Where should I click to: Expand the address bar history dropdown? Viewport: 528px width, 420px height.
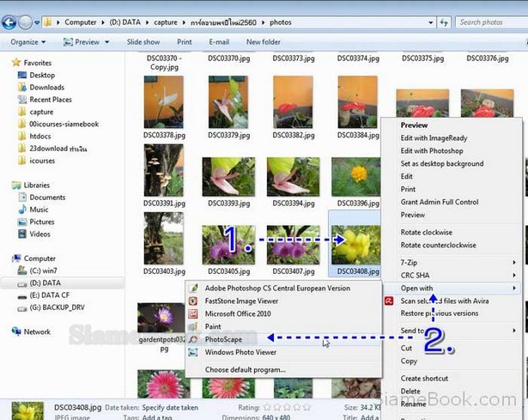pos(431,22)
